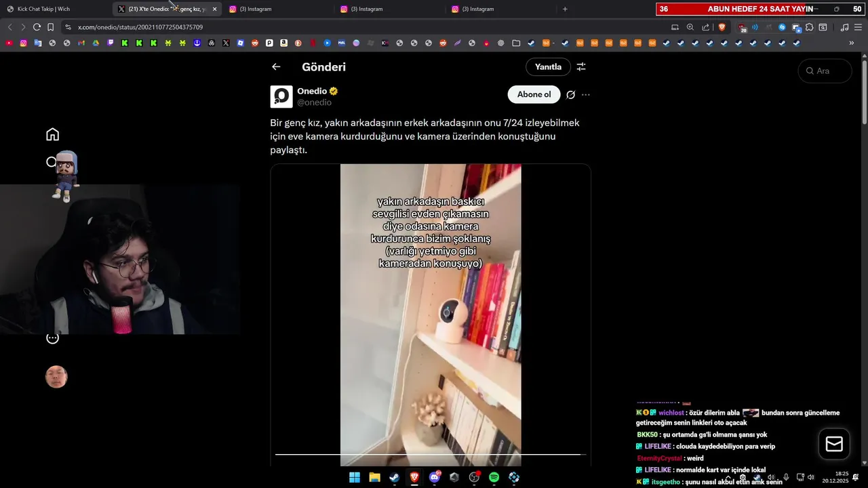Viewport: 868px width, 488px height.
Task: Close the X'te Onedio tab
Action: coord(214,9)
